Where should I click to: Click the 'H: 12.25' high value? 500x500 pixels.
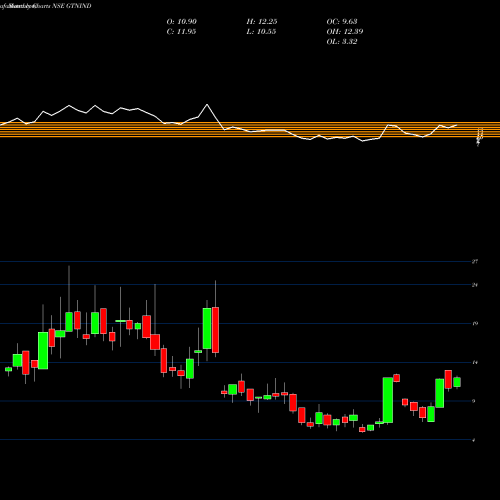pos(262,22)
